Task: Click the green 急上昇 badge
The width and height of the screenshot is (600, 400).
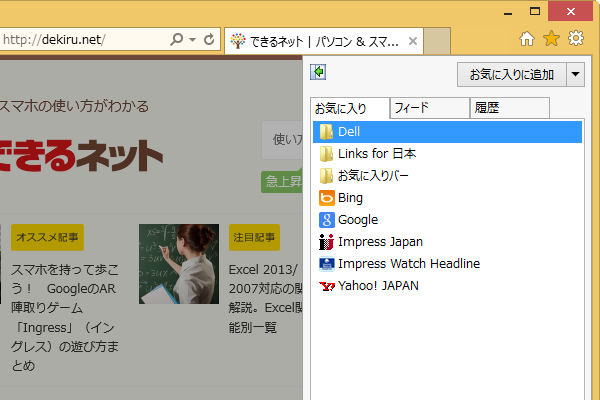Action: click(282, 181)
